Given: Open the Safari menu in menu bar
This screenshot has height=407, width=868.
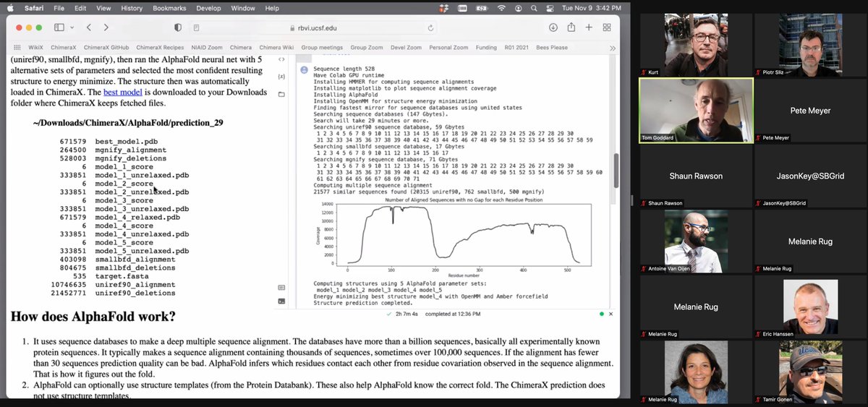Looking at the screenshot, I should coord(34,8).
